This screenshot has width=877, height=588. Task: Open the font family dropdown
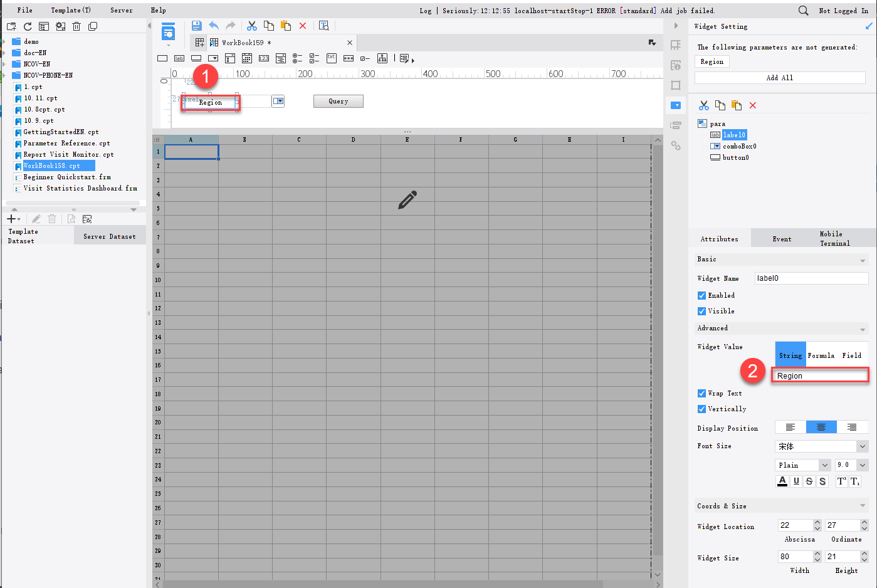(x=863, y=446)
